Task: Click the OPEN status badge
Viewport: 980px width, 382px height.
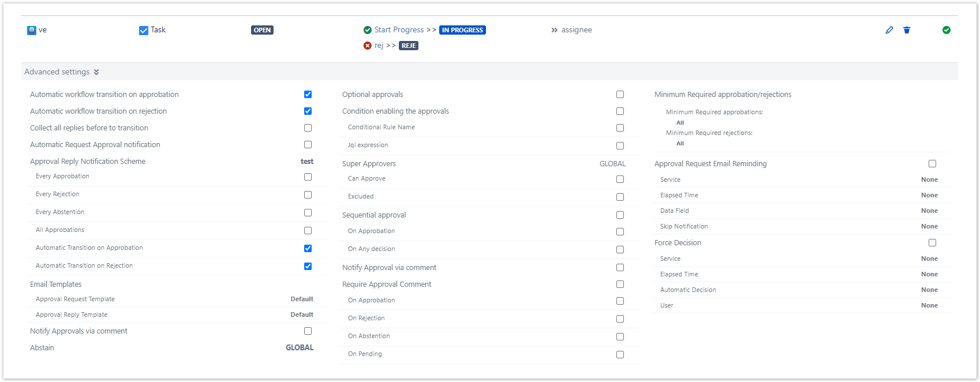Action: 262,30
